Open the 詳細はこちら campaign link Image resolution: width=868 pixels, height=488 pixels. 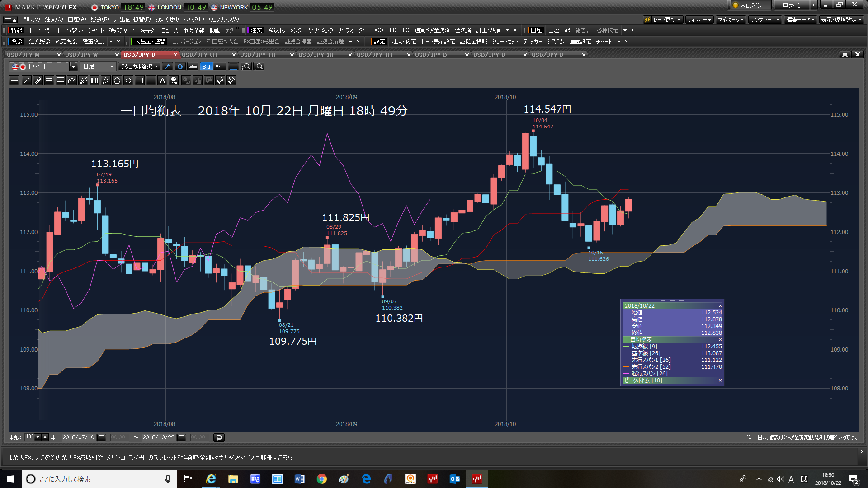click(276, 458)
